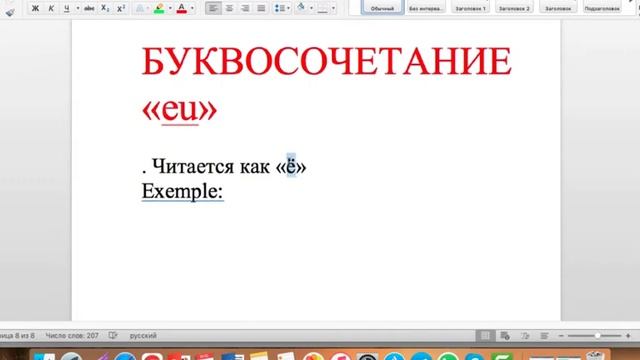Viewport: 640px width, 360px height.
Task: Click the borders icon
Action: [x=322, y=8]
